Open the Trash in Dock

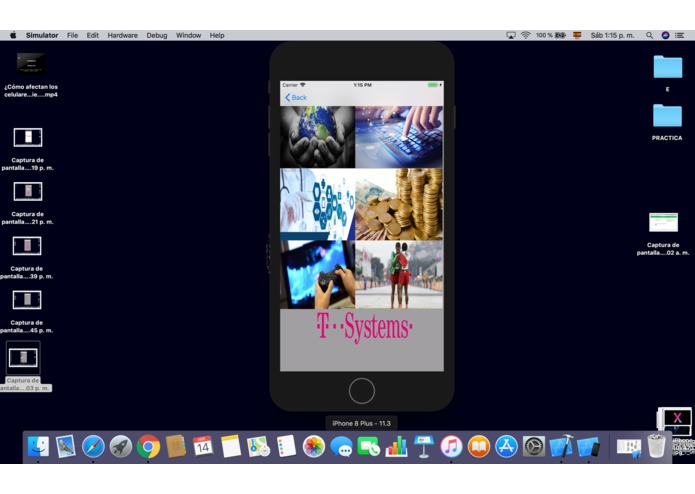[656, 447]
